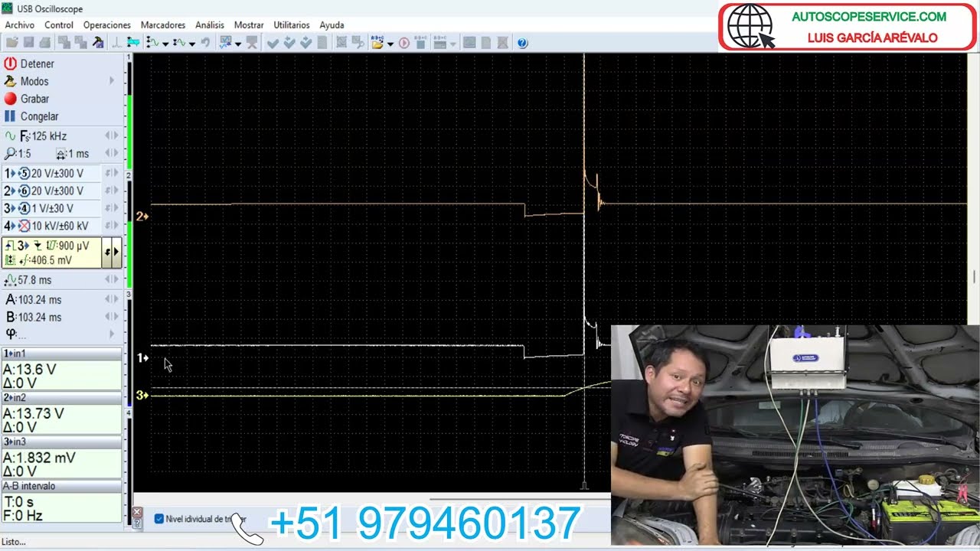The height and width of the screenshot is (551, 980).
Task: Click Congelar to freeze the display
Action: coord(31,116)
